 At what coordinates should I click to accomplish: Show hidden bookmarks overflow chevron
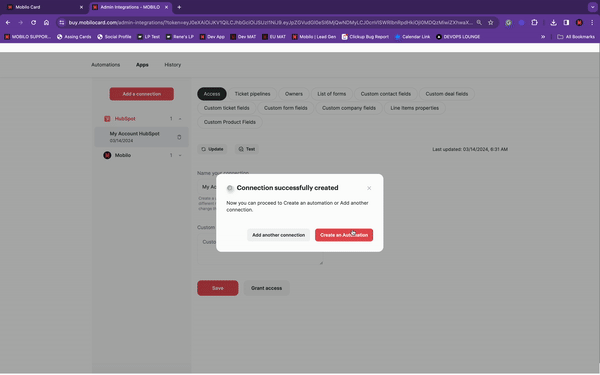click(x=543, y=37)
